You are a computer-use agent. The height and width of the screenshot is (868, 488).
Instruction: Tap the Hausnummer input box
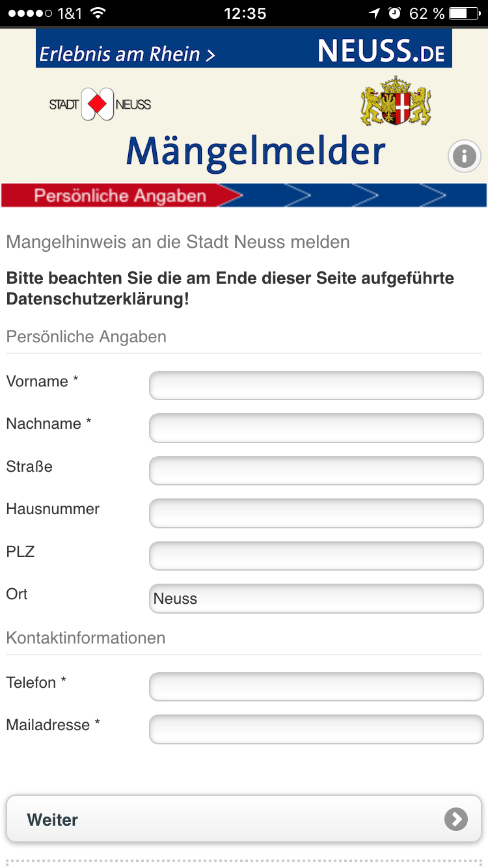[316, 513]
